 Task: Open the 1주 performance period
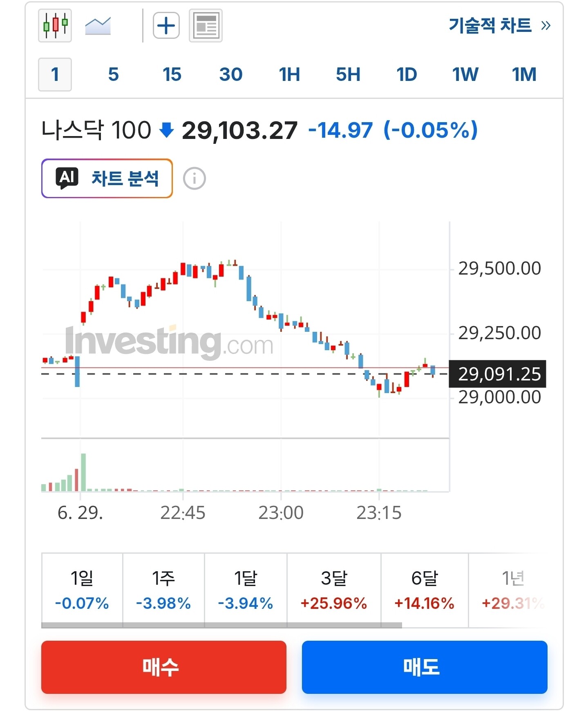click(x=163, y=588)
